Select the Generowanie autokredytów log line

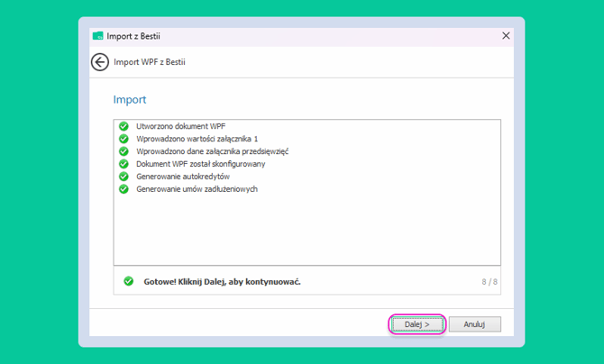(x=183, y=177)
